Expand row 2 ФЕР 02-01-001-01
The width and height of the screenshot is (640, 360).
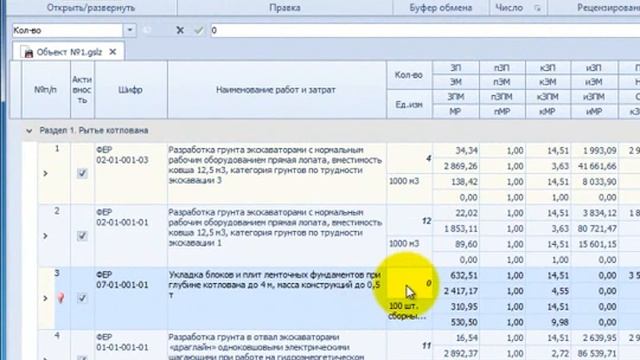pos(45,236)
